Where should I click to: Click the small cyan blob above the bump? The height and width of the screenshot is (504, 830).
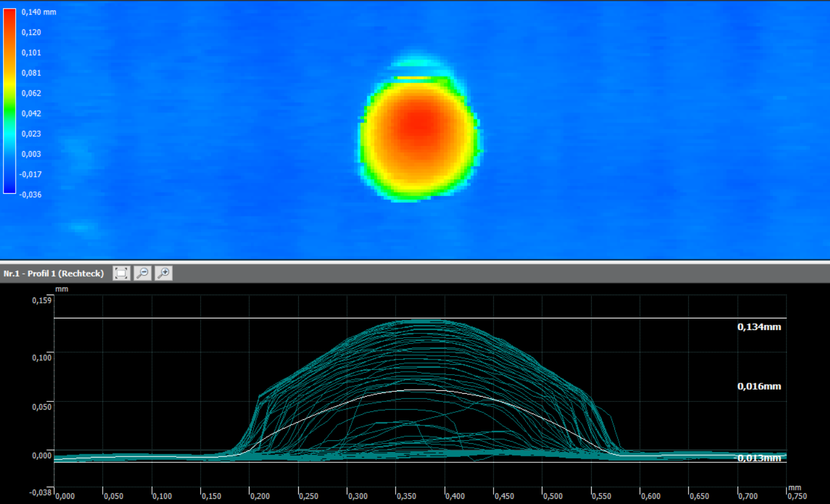coord(419,64)
